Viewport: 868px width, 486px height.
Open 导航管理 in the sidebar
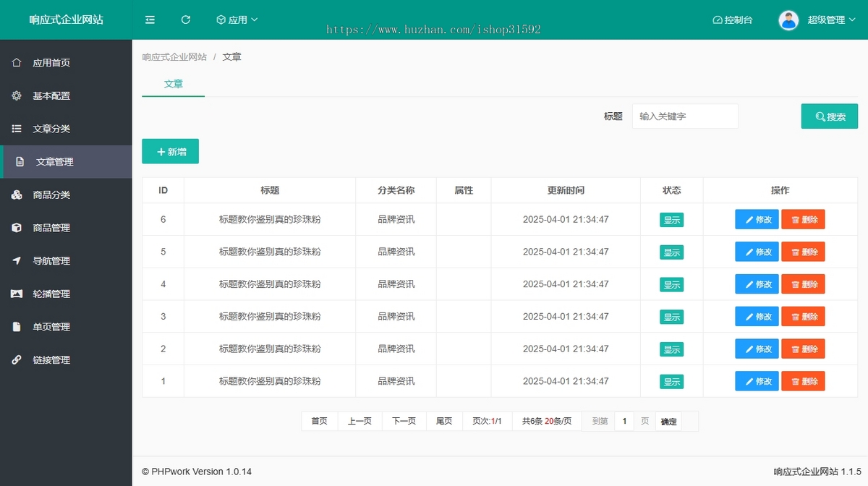pyautogui.click(x=51, y=261)
